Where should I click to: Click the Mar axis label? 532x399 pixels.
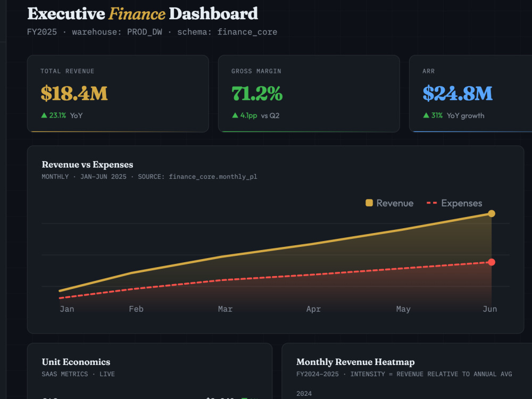(225, 309)
